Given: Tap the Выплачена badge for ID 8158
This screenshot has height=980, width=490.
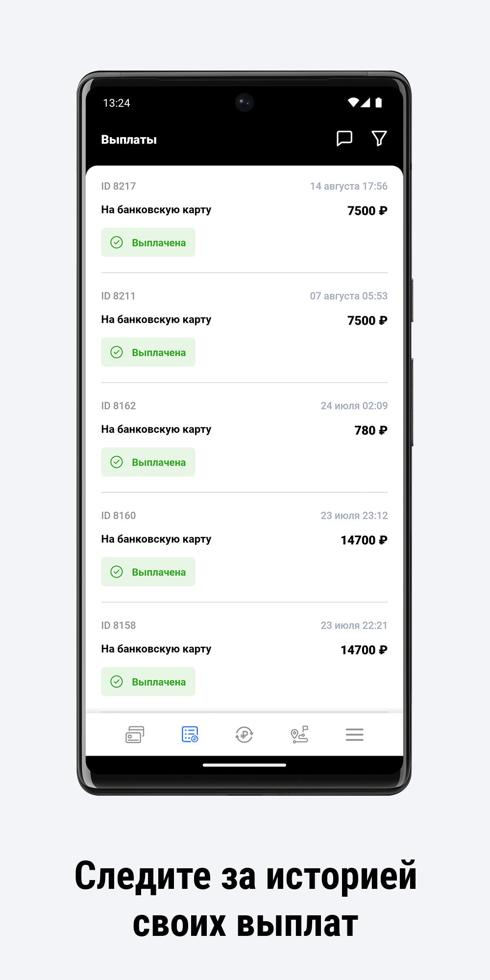Looking at the screenshot, I should pyautogui.click(x=148, y=682).
